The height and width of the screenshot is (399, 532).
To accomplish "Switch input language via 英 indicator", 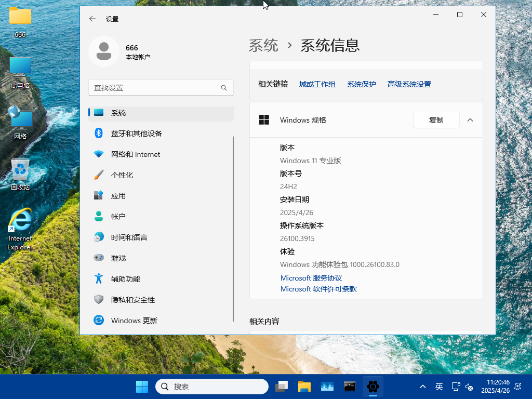I will coord(439,387).
